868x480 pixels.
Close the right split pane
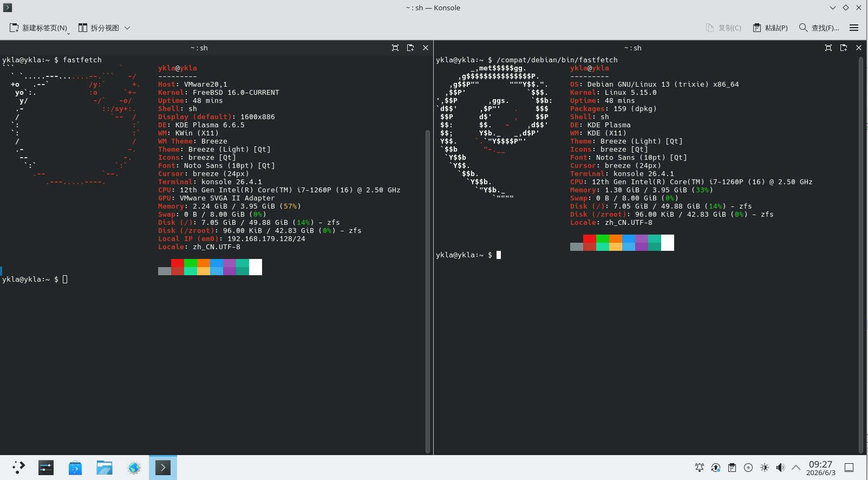(859, 48)
